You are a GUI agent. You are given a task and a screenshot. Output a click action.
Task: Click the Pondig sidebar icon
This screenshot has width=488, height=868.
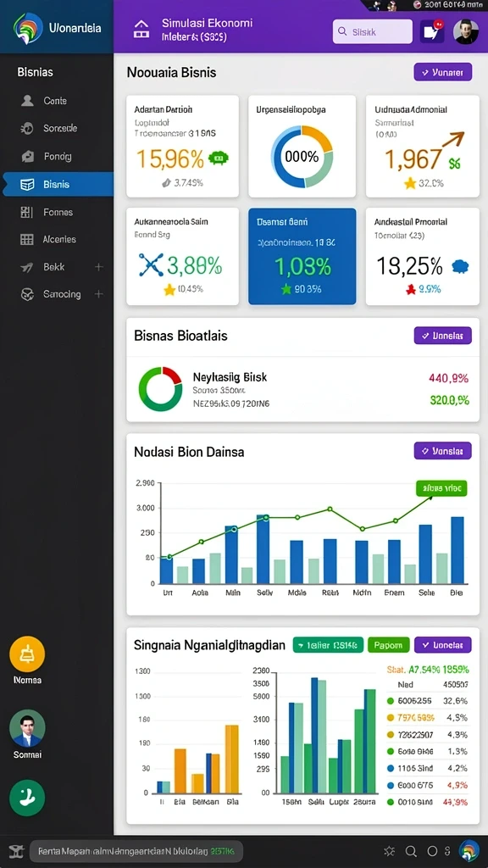point(27,157)
